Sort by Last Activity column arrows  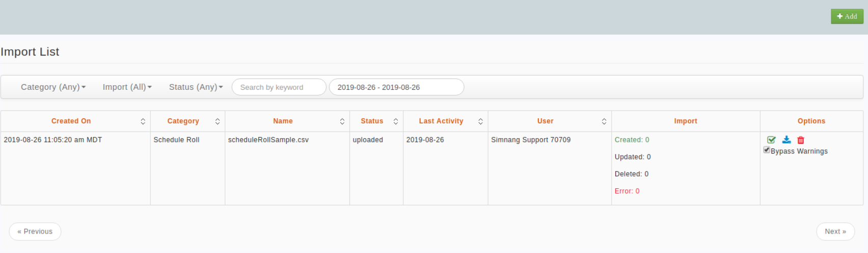click(480, 121)
